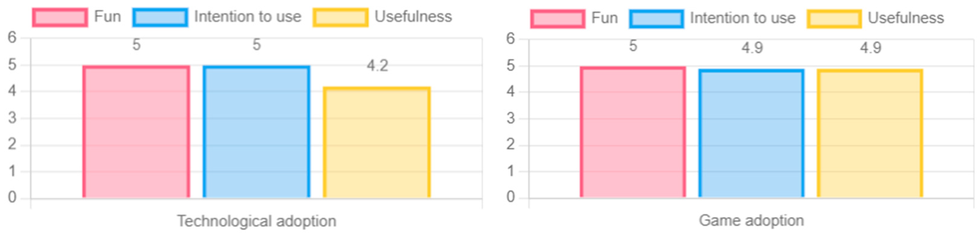Image resolution: width=980 pixels, height=233 pixels.
Task: Select the yellow Usefulness bar in Game adoption
Action: [870, 134]
